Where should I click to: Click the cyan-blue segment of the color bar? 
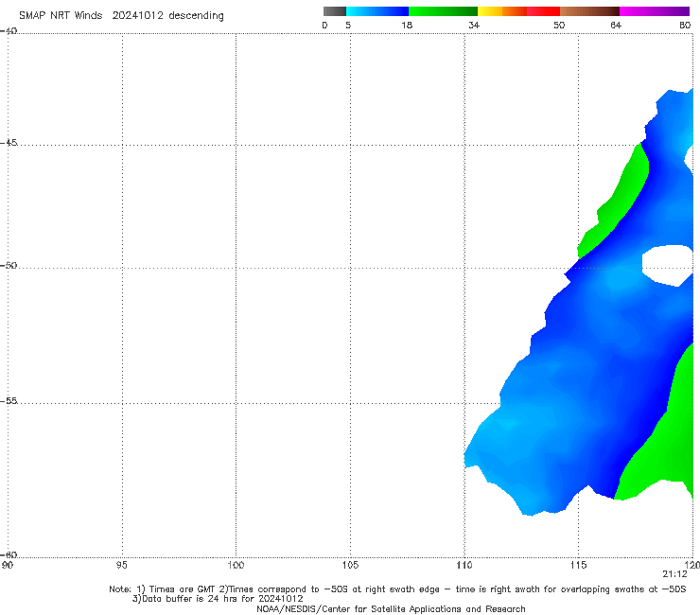pyautogui.click(x=377, y=11)
